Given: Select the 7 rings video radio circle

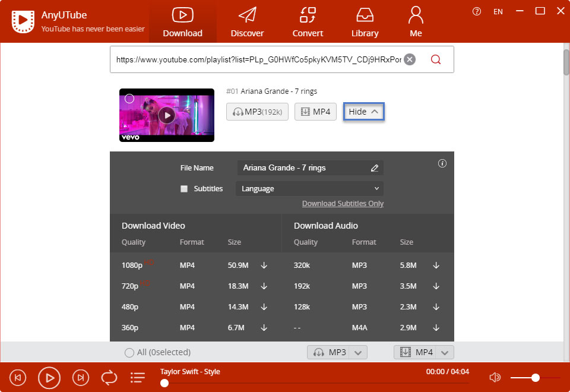Looking at the screenshot, I should pos(129,99).
